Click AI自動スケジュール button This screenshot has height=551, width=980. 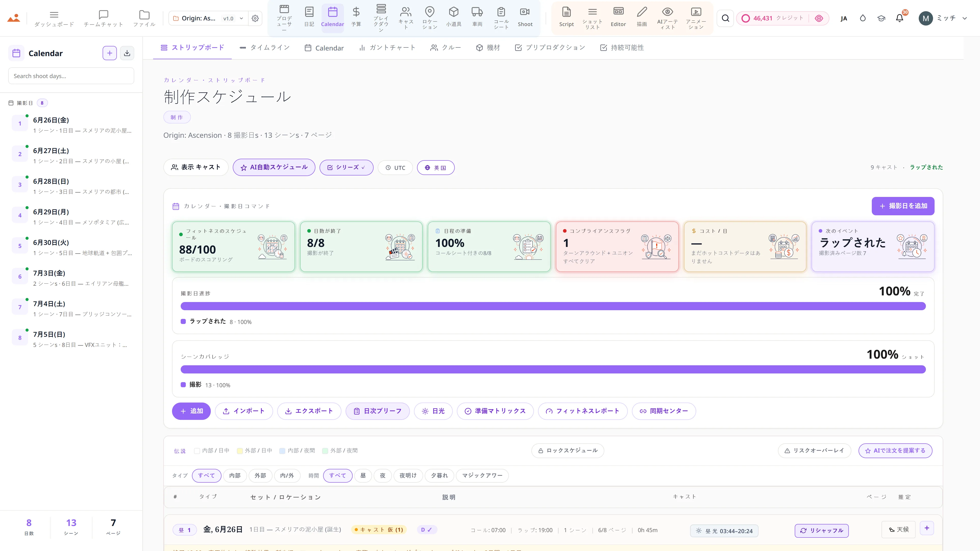click(x=274, y=167)
